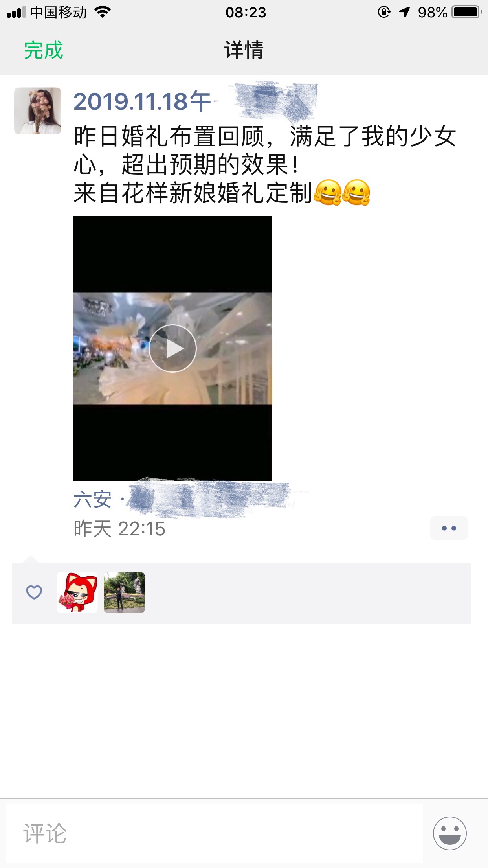Tap the 评论 comment input field
The height and width of the screenshot is (868, 488).
click(x=215, y=833)
